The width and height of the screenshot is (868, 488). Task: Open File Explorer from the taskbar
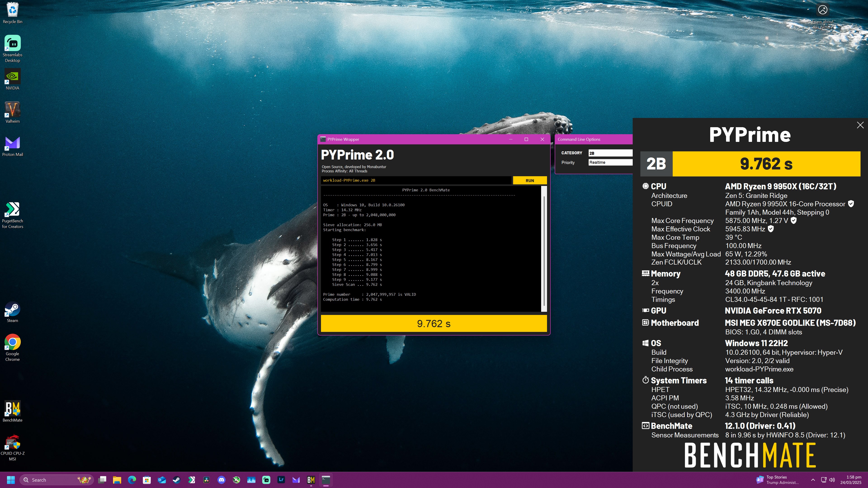(x=117, y=480)
